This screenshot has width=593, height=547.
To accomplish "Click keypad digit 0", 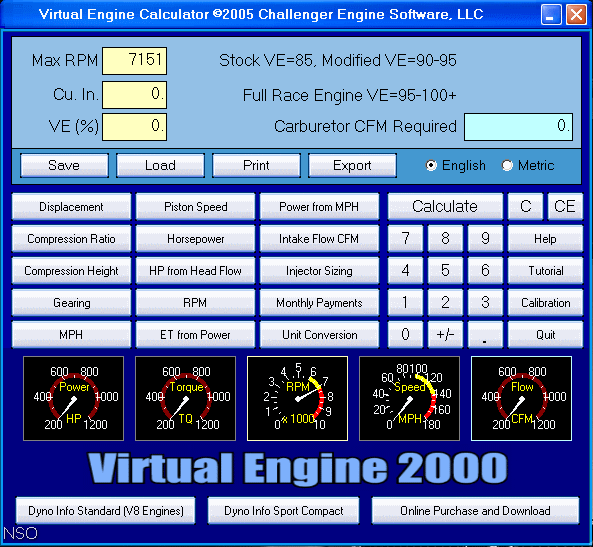I will pyautogui.click(x=405, y=334).
